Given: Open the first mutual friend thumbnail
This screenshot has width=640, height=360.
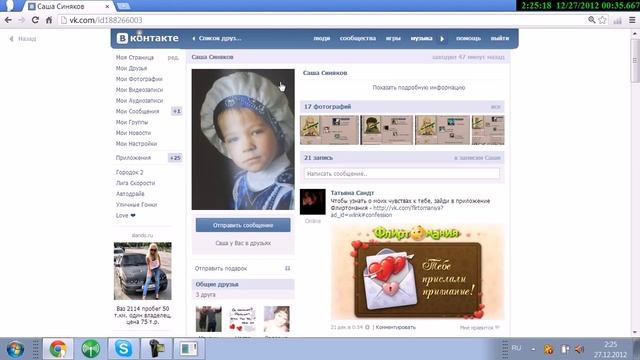Looking at the screenshot, I should pyautogui.click(x=209, y=319).
